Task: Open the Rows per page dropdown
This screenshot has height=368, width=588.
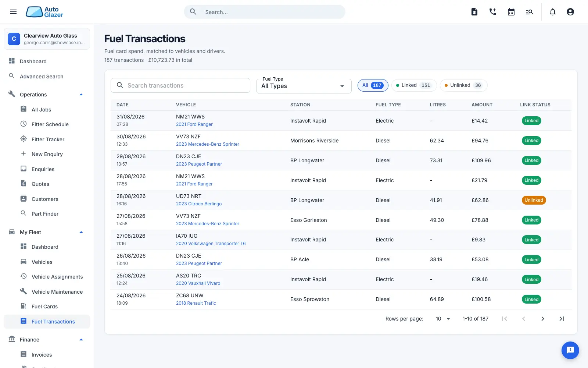Action: coord(443,319)
